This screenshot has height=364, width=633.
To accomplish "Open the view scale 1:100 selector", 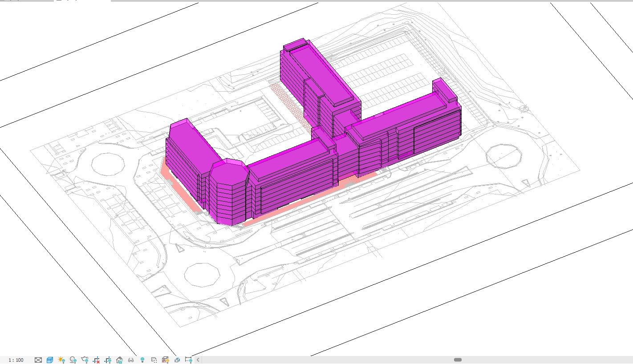I will [16, 360].
